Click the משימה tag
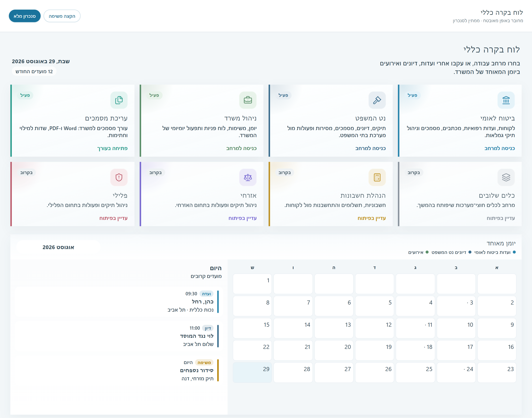This screenshot has width=532, height=418. [204, 362]
